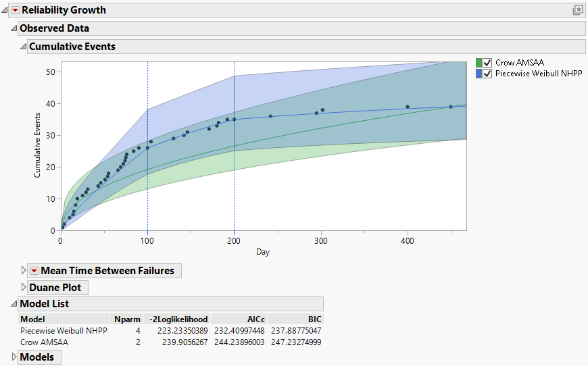Expand the Mean Time Between Failures section
This screenshot has height=366, width=588.
tap(24, 271)
